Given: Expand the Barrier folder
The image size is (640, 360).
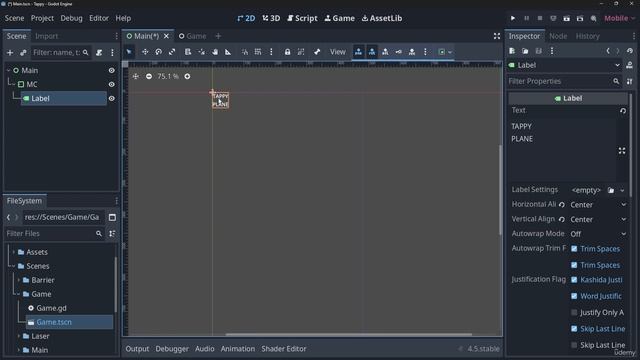Looking at the screenshot, I should pos(19,280).
